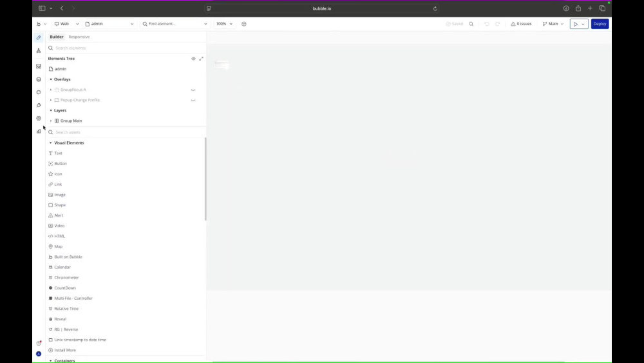This screenshot has width=644, height=363.
Task: Open the Backend workflows icon in sidebar
Action: 39,66
